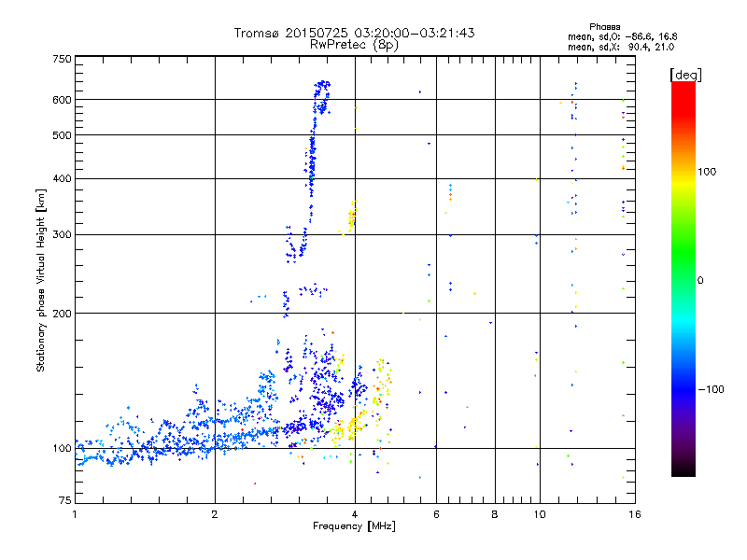
Task: Click the x-axis tick label '4'
Action: click(355, 514)
